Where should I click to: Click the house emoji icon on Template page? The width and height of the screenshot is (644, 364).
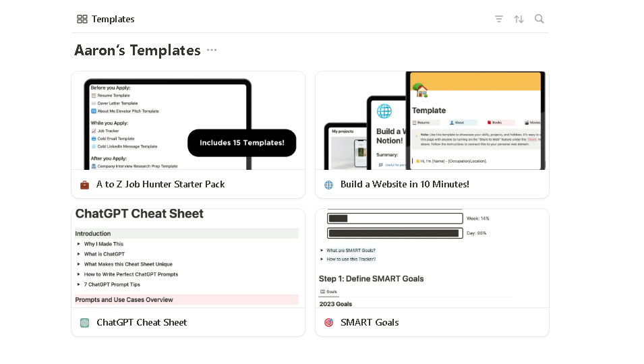coord(419,90)
